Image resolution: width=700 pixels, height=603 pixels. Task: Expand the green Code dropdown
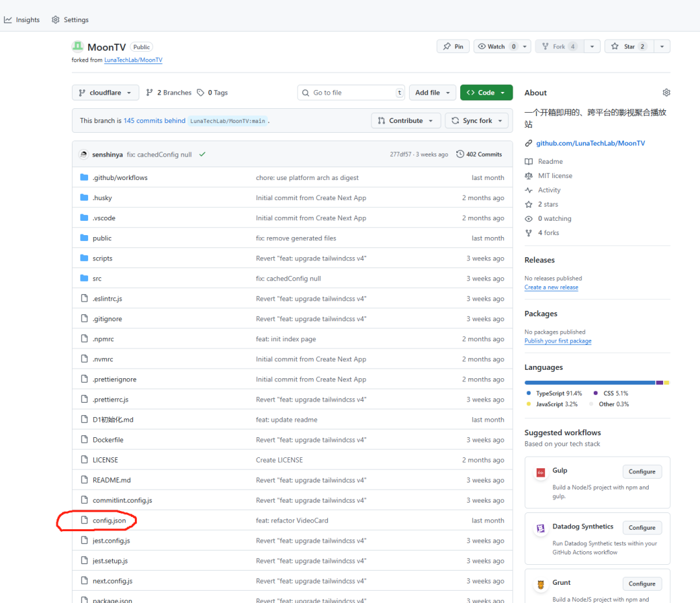click(x=486, y=93)
